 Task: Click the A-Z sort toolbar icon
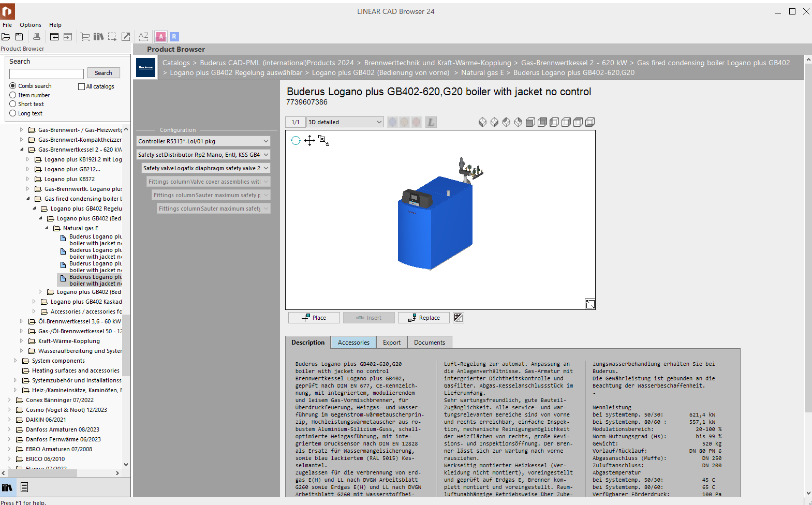tap(143, 36)
